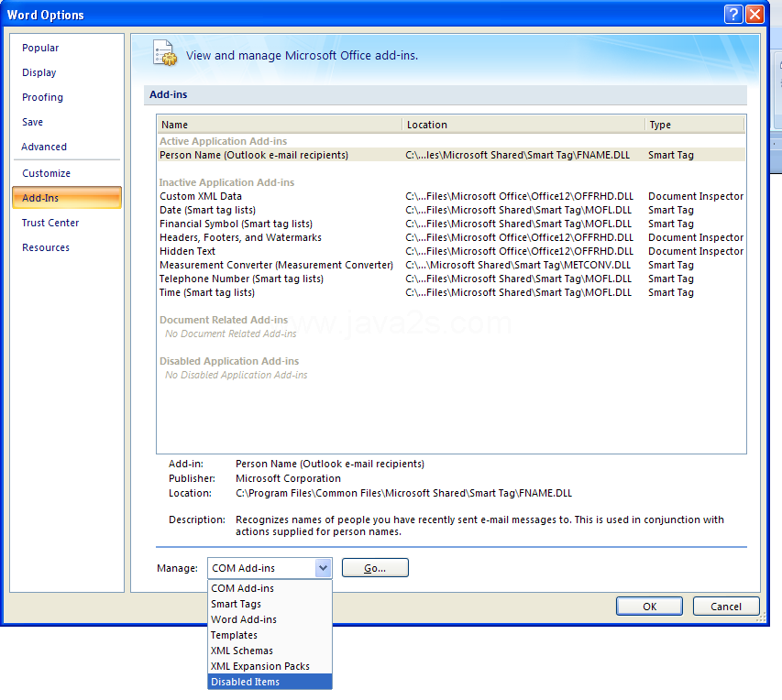
Task: Select the Measurement Converter add-in row
Action: coord(451,265)
